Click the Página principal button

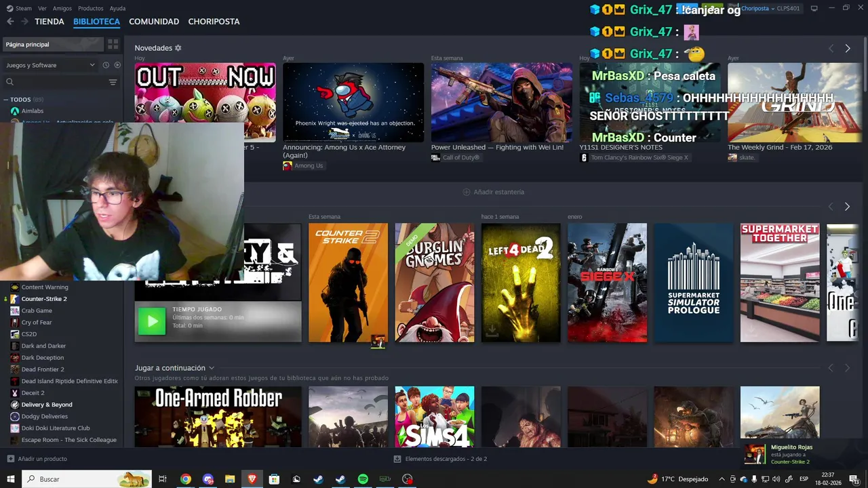54,44
